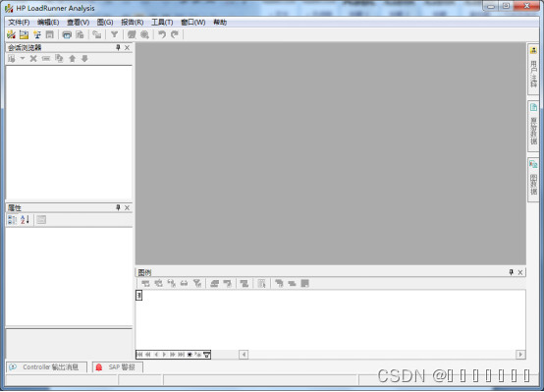Pin the 会话浏览器 panel
Image resolution: width=544 pixels, height=392 pixels.
(x=118, y=47)
